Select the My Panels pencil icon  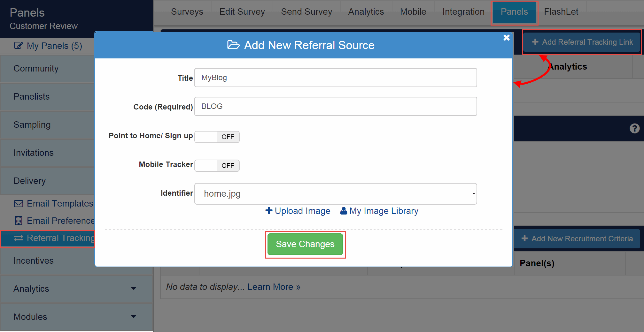(18, 46)
